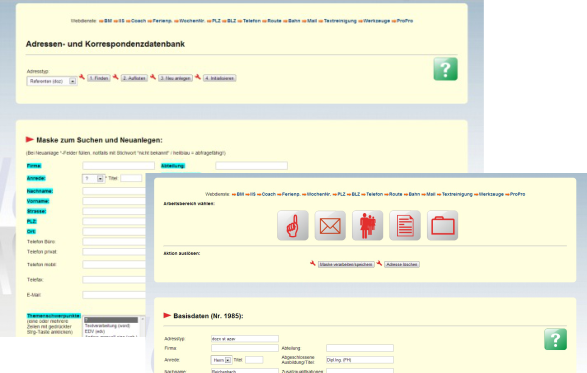Click the Abteilung field in Basisdaten

360,348
